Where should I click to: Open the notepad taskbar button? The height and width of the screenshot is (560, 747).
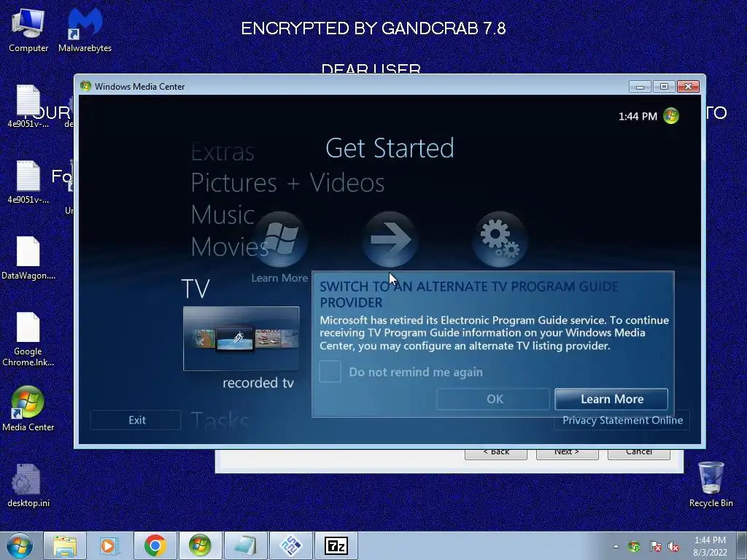pyautogui.click(x=245, y=545)
